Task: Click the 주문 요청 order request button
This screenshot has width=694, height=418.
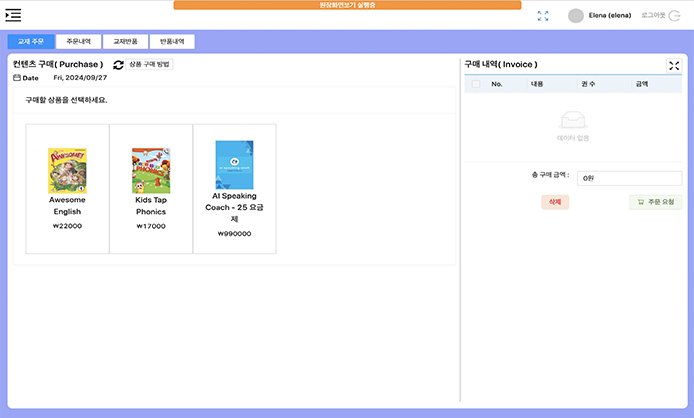Action: coord(656,202)
